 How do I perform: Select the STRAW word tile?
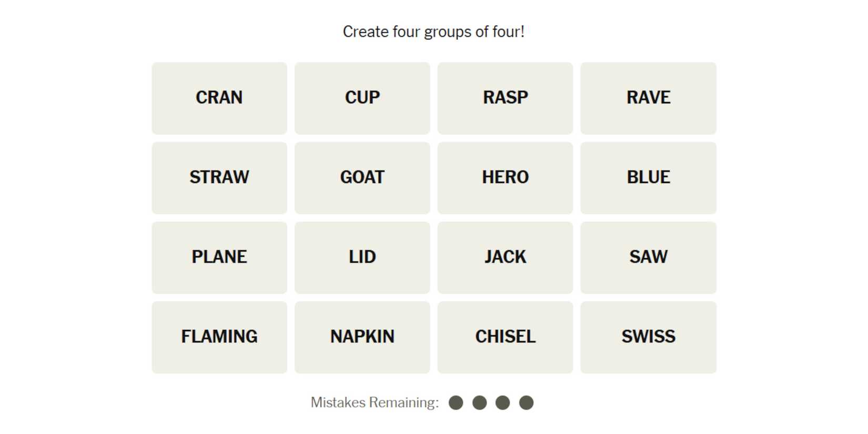click(219, 178)
